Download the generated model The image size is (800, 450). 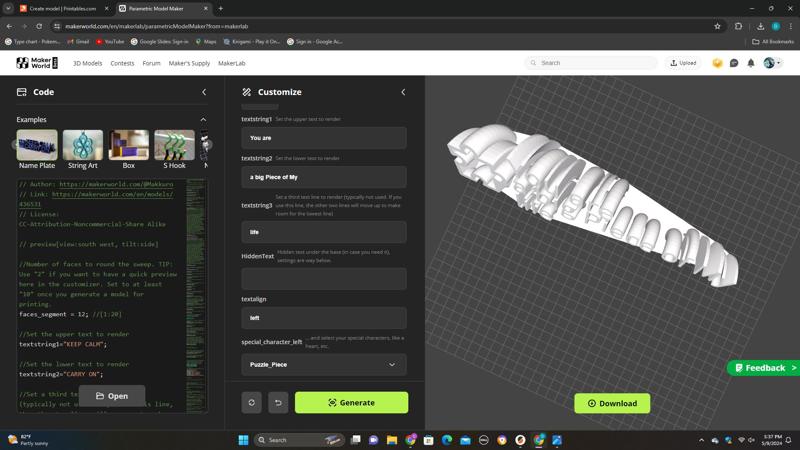[612, 403]
